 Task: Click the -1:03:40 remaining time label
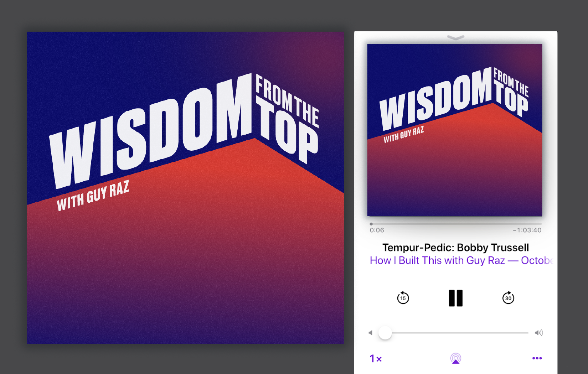pos(527,230)
